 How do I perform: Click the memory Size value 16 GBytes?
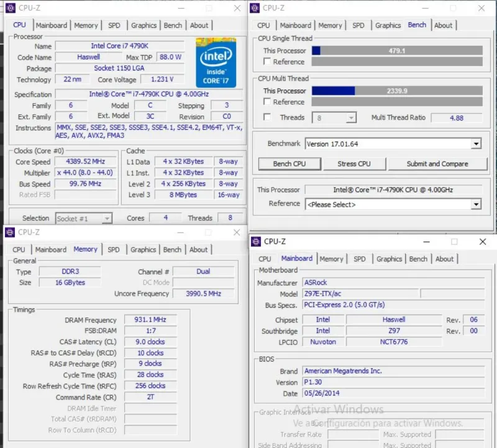70,283
